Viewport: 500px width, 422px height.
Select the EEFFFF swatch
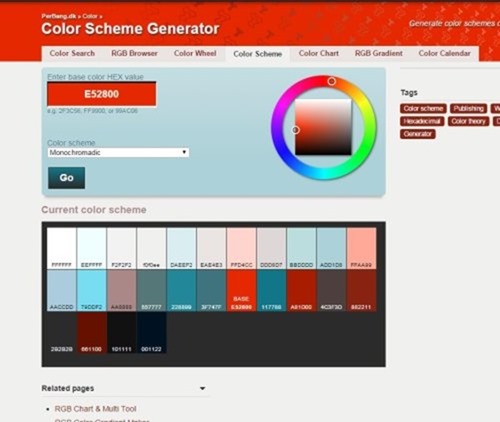92,248
